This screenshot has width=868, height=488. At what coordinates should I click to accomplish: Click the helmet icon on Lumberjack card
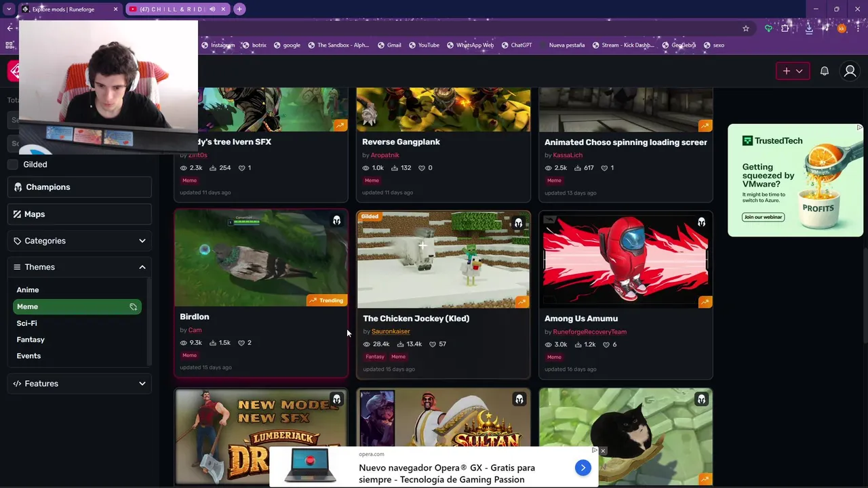click(x=336, y=400)
